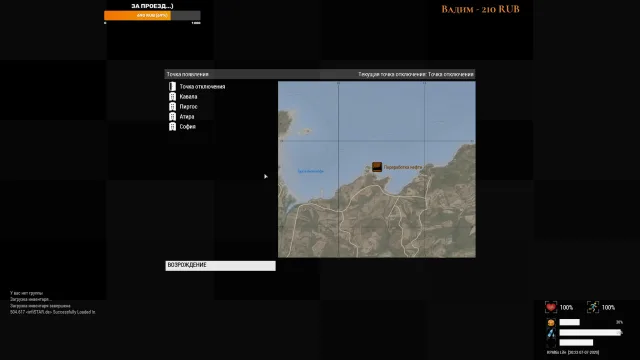Click the ВОЗРОЖДЕНИЕ respawn button
The height and width of the screenshot is (360, 640).
[x=220, y=266]
